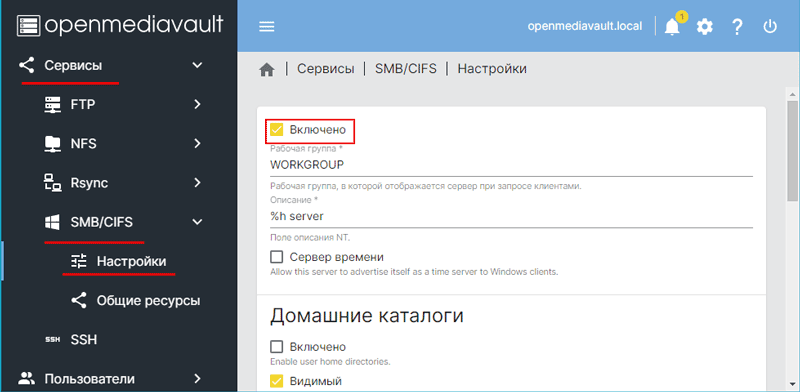Click the power icon

click(x=769, y=27)
